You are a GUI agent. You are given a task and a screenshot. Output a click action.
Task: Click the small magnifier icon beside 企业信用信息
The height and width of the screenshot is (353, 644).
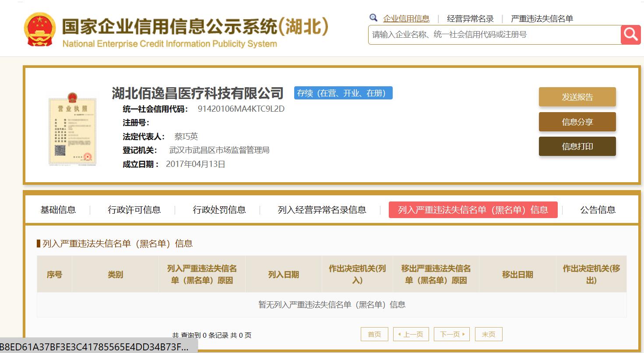[x=373, y=18]
